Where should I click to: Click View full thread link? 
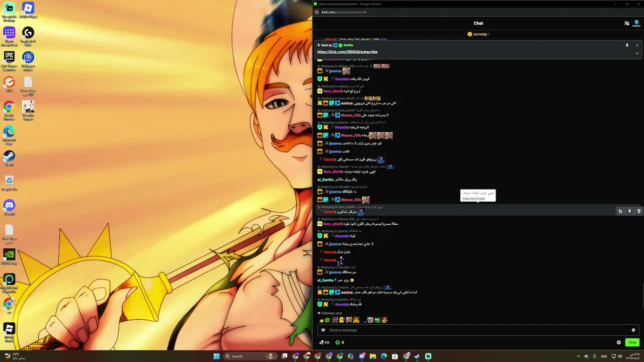pyautogui.click(x=473, y=199)
